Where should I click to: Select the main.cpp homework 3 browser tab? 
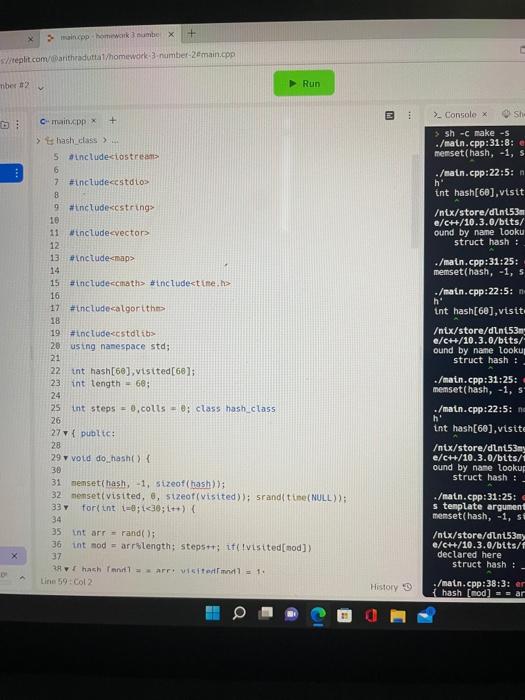pyautogui.click(x=110, y=36)
